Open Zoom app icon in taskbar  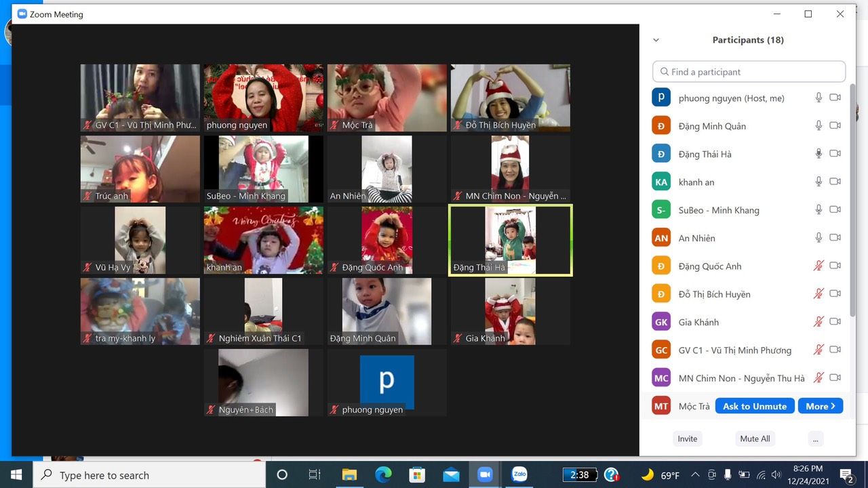(485, 474)
